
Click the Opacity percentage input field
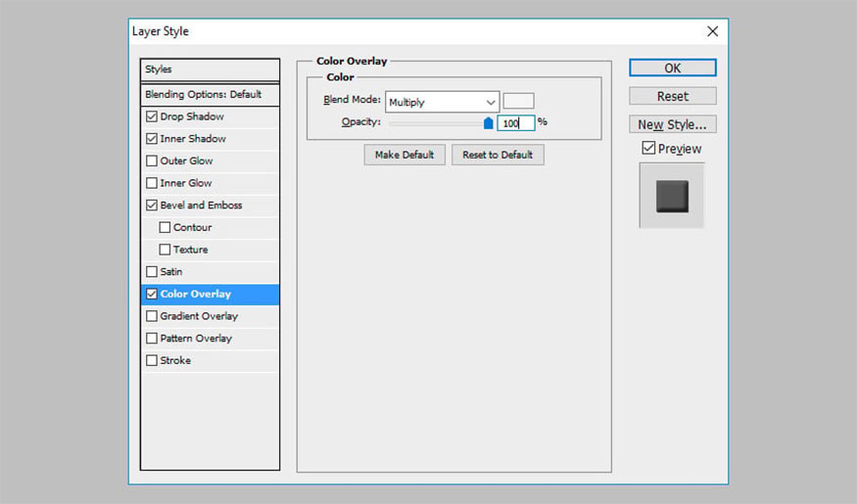515,123
